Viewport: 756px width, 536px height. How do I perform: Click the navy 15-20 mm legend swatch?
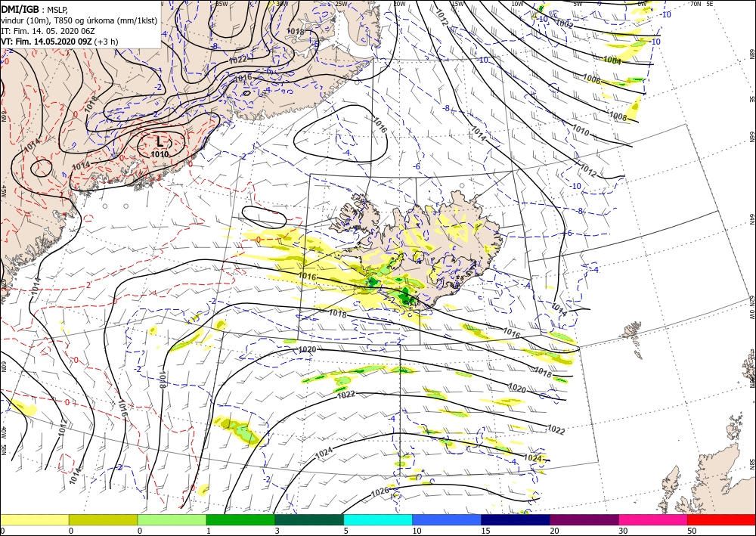(x=516, y=519)
